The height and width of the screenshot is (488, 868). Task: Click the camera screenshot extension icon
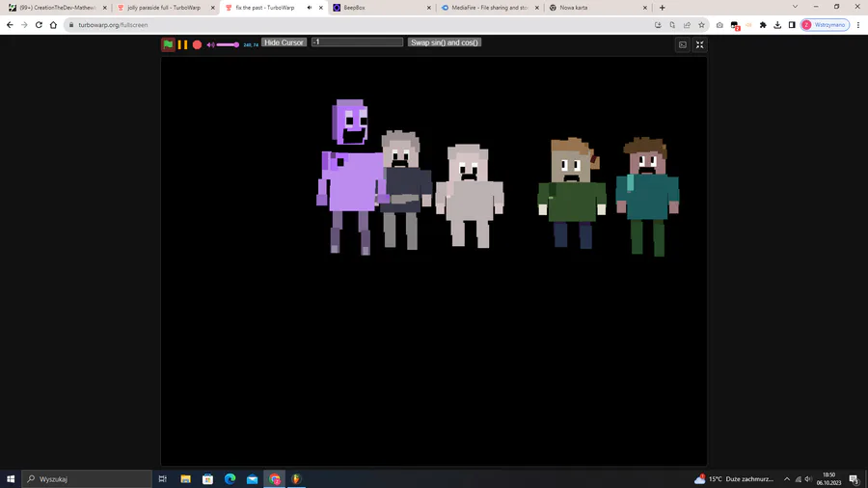point(719,25)
